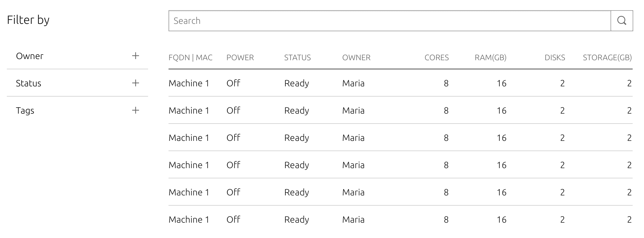Click the search magnifier icon button

(622, 21)
